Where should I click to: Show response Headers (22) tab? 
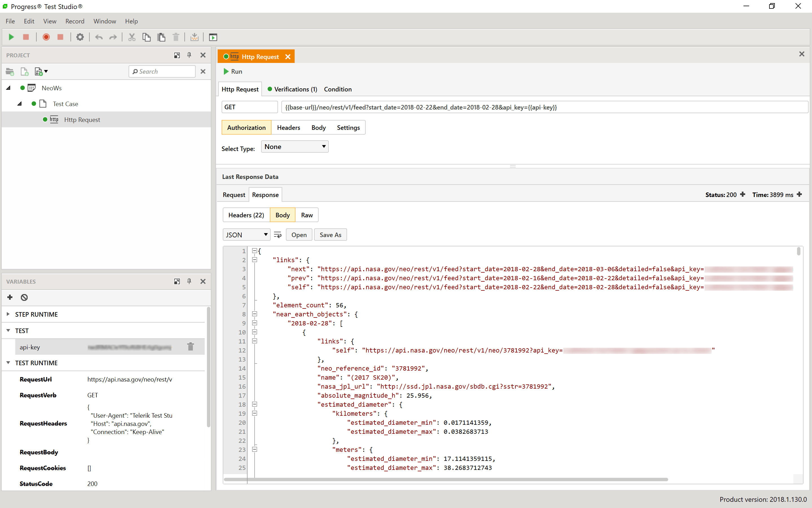click(246, 215)
